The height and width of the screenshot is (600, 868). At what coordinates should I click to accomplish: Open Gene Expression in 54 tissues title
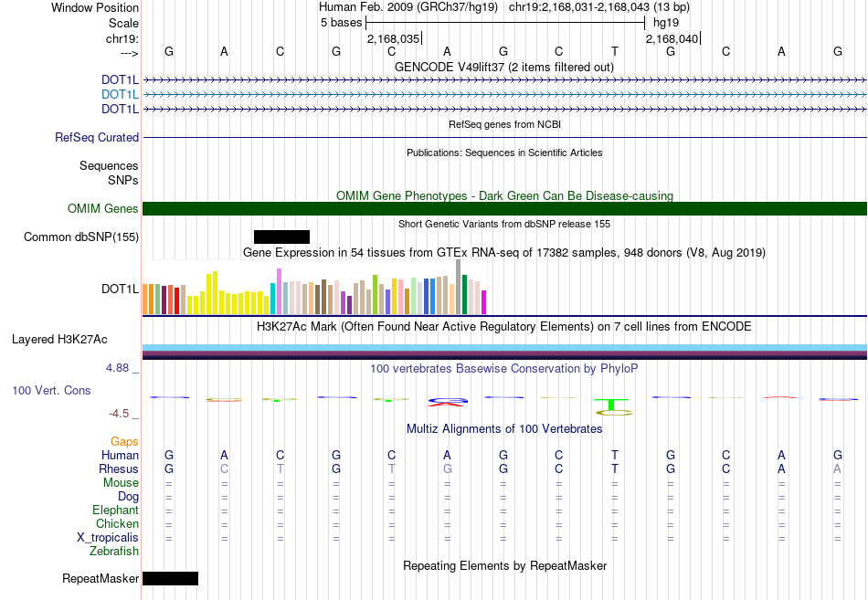pyautogui.click(x=504, y=252)
